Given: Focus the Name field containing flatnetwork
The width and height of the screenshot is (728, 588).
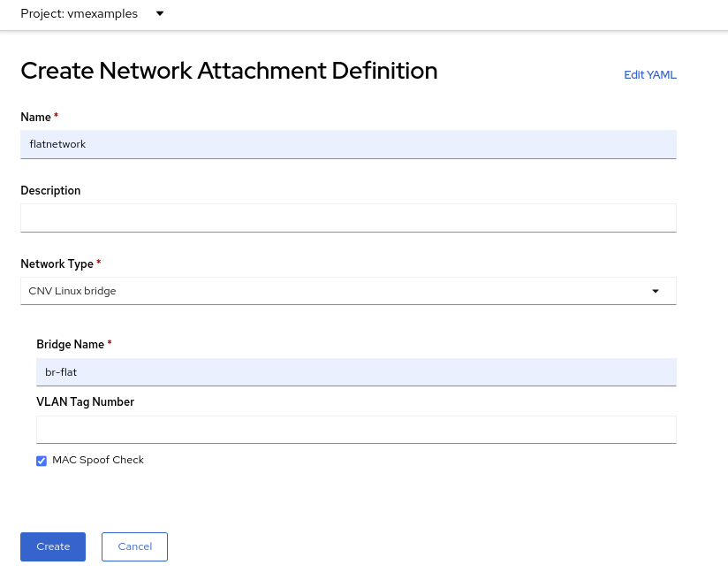Looking at the screenshot, I should pyautogui.click(x=348, y=144).
